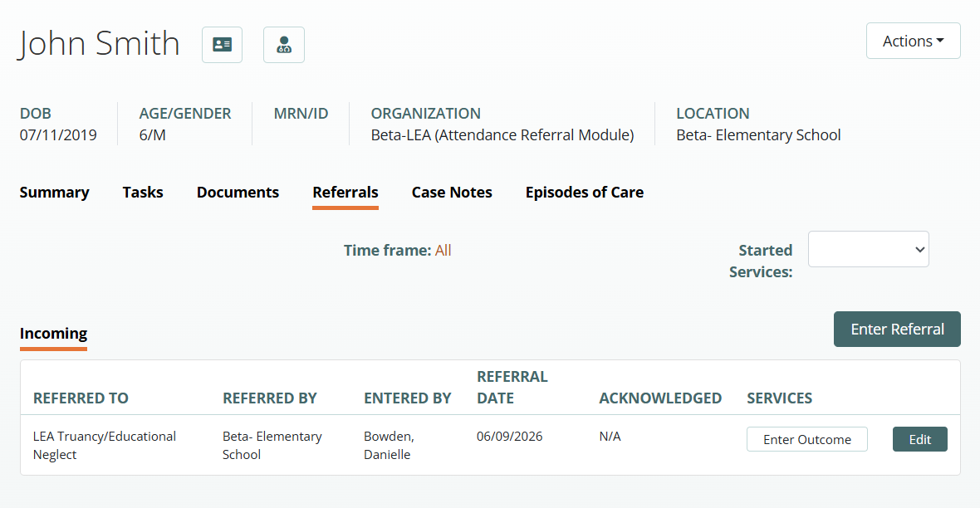Select the Incoming referrals sub-tab
Screen dimensions: 980x508
pos(53,335)
